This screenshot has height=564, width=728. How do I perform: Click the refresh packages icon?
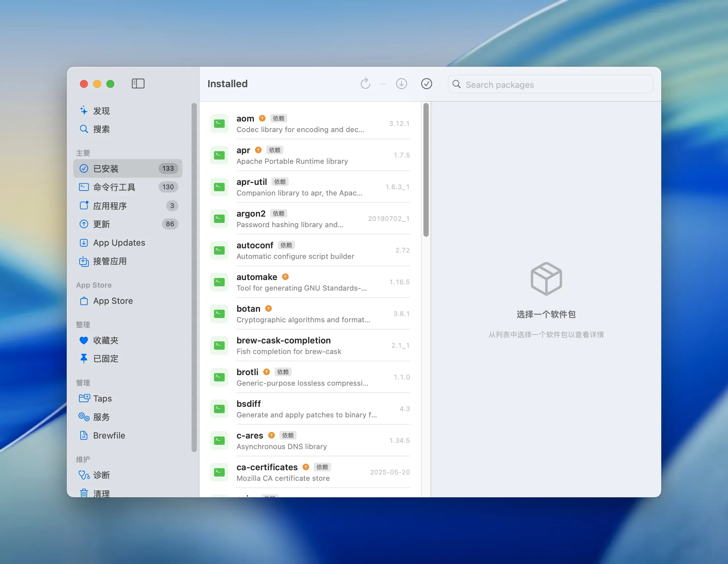(x=365, y=84)
